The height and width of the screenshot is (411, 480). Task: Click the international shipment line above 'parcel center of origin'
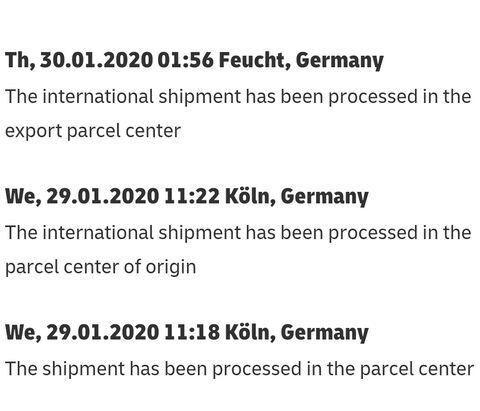click(x=238, y=232)
